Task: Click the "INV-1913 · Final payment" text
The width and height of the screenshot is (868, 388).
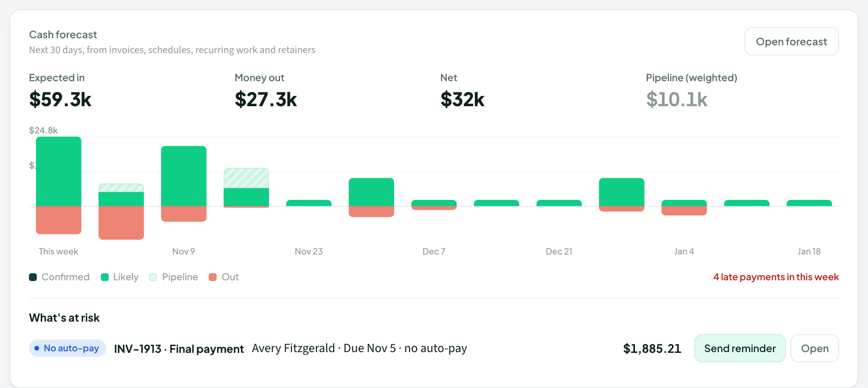Action: [x=179, y=349]
